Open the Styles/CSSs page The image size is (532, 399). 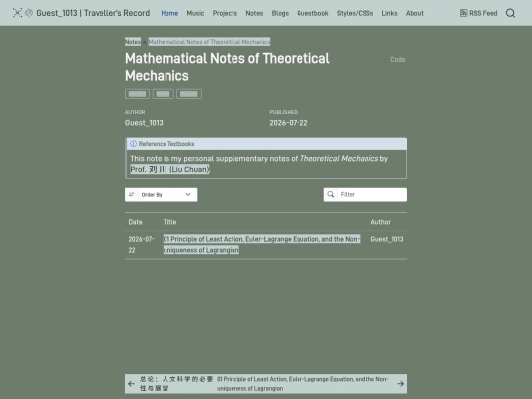355,13
